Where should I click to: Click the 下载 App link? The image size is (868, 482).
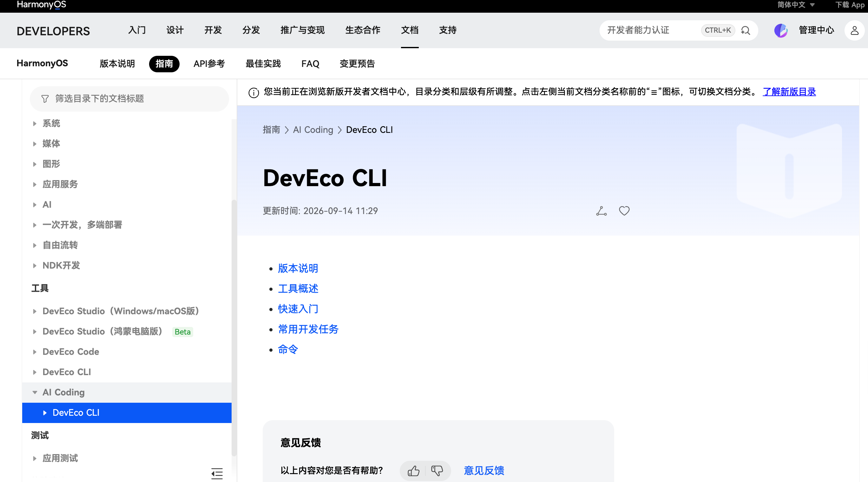[x=850, y=5]
